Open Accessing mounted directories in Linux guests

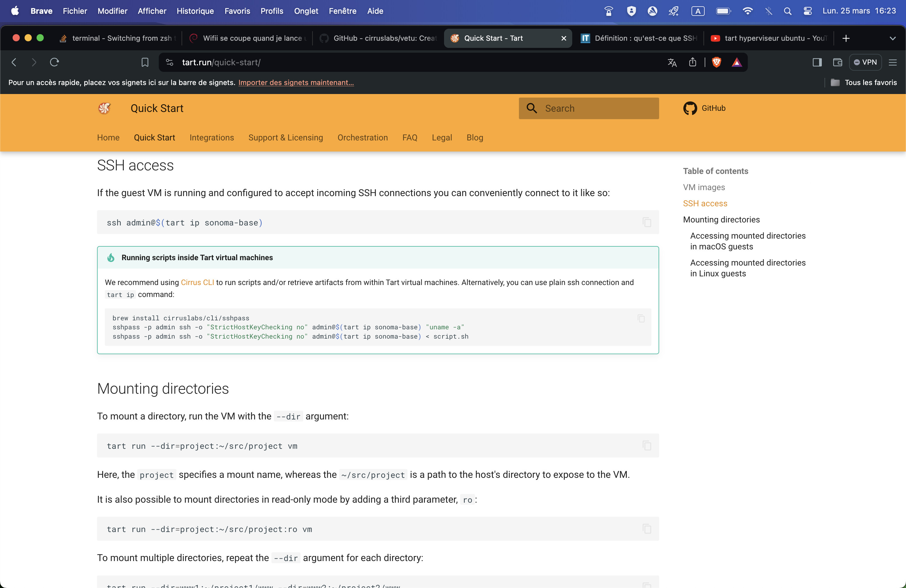coord(748,268)
